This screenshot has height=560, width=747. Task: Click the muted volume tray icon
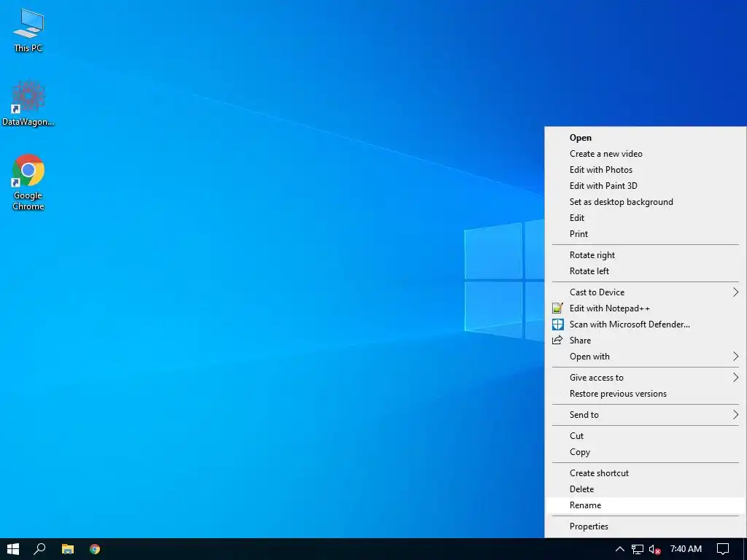point(654,549)
